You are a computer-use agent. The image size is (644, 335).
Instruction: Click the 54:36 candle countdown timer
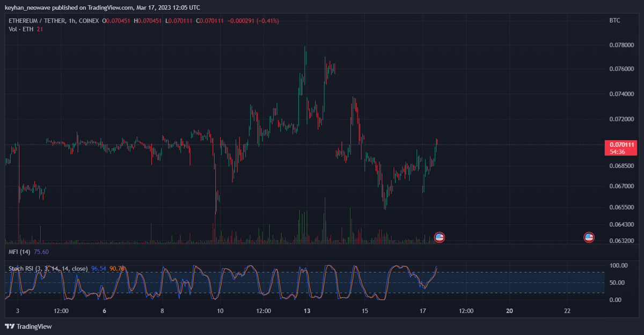coord(618,152)
